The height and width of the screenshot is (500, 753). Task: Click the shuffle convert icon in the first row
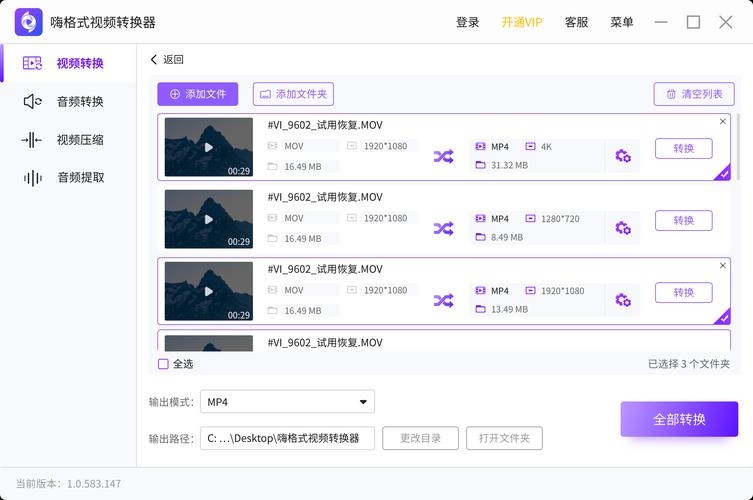[x=443, y=156]
